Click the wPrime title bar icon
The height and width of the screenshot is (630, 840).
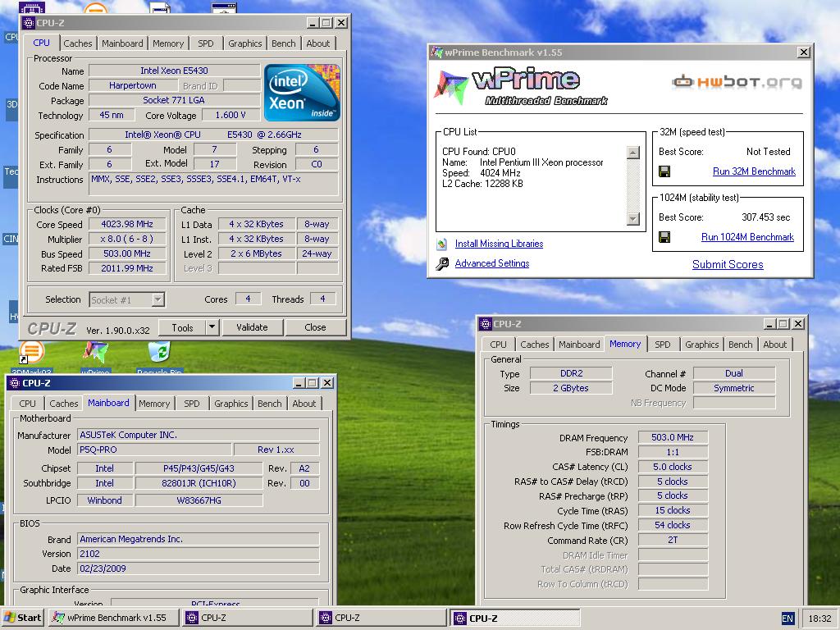pos(437,52)
